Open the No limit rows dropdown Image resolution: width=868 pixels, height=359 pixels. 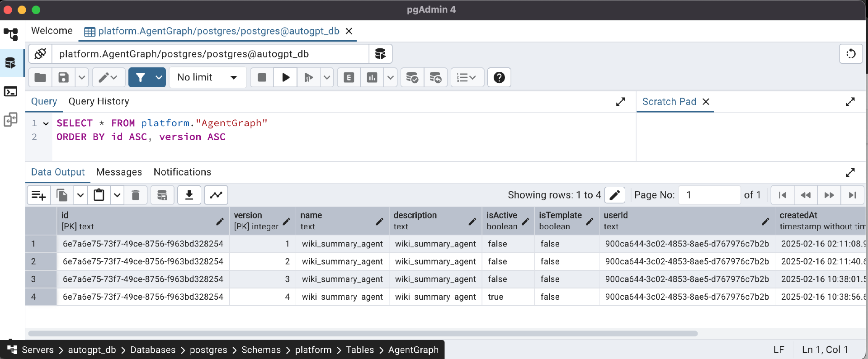coord(208,77)
